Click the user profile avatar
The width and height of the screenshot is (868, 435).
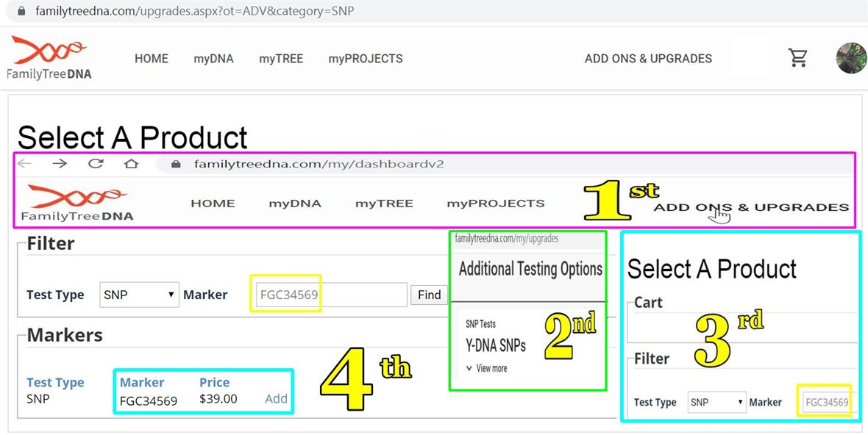[x=851, y=58]
